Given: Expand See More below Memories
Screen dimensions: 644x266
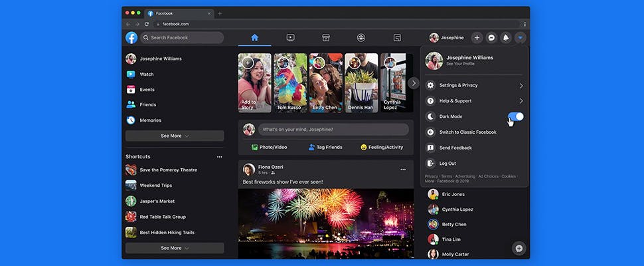Looking at the screenshot, I should tap(175, 136).
